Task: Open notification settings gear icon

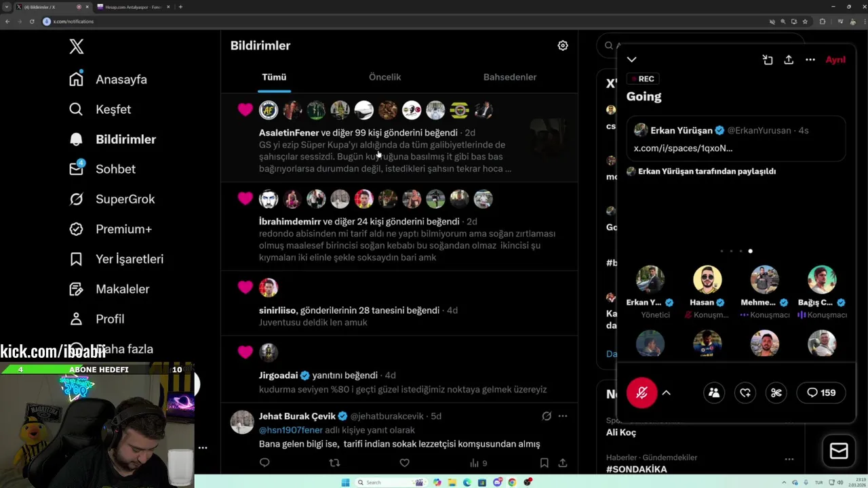Action: tap(563, 45)
